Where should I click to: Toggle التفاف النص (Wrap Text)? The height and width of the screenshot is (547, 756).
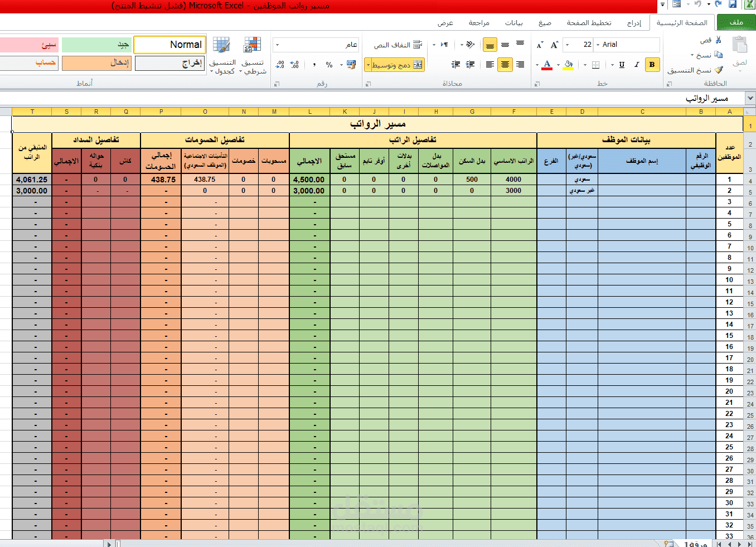[399, 45]
